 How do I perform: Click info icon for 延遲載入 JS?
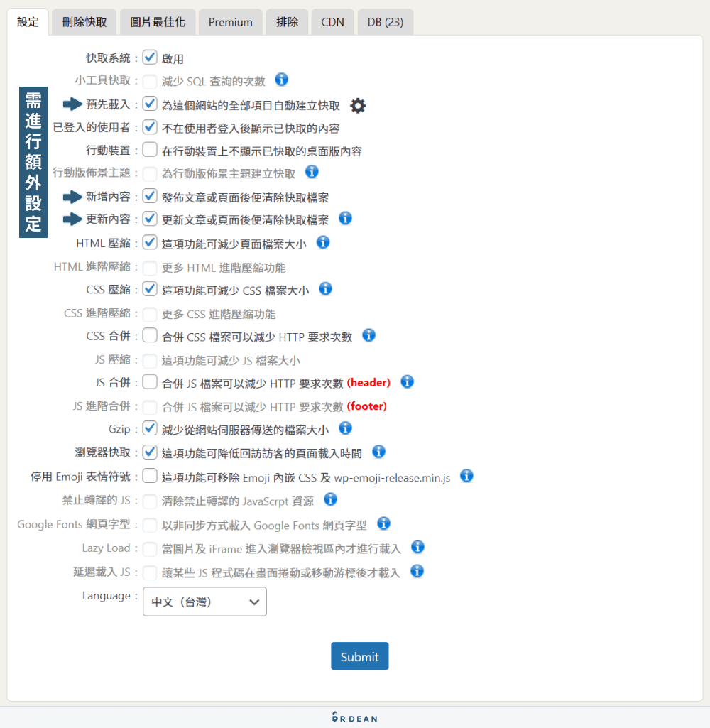tap(417, 572)
